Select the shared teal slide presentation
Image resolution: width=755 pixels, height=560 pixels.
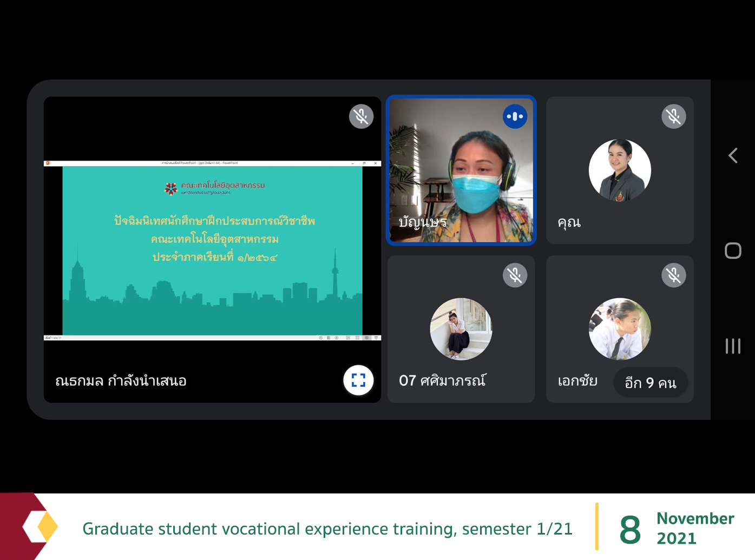[x=212, y=251]
